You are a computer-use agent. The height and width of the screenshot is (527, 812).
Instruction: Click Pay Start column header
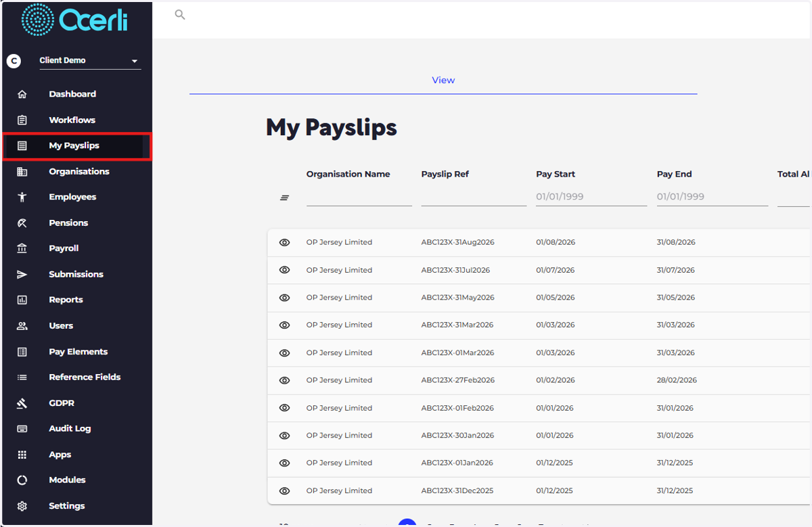tap(556, 174)
